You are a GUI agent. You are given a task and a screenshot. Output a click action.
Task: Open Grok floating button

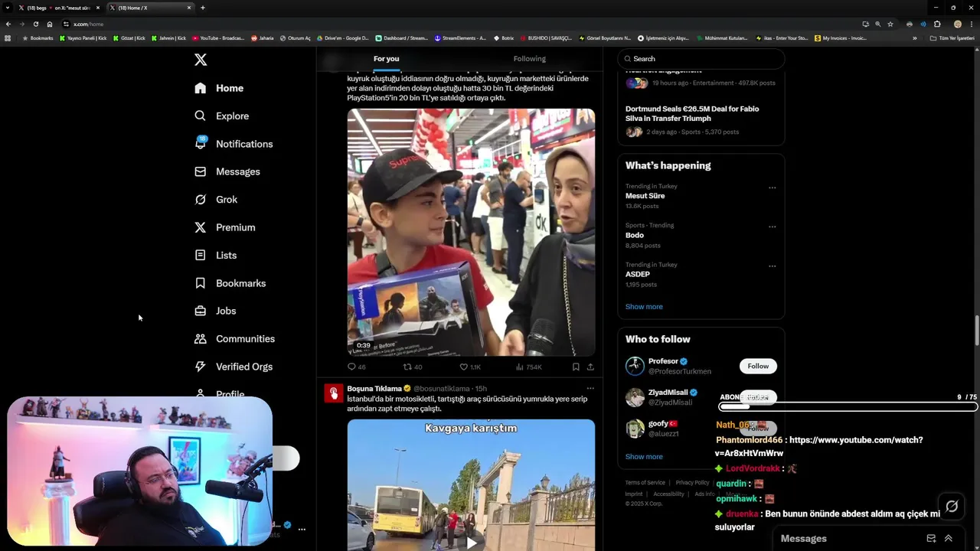pyautogui.click(x=952, y=506)
